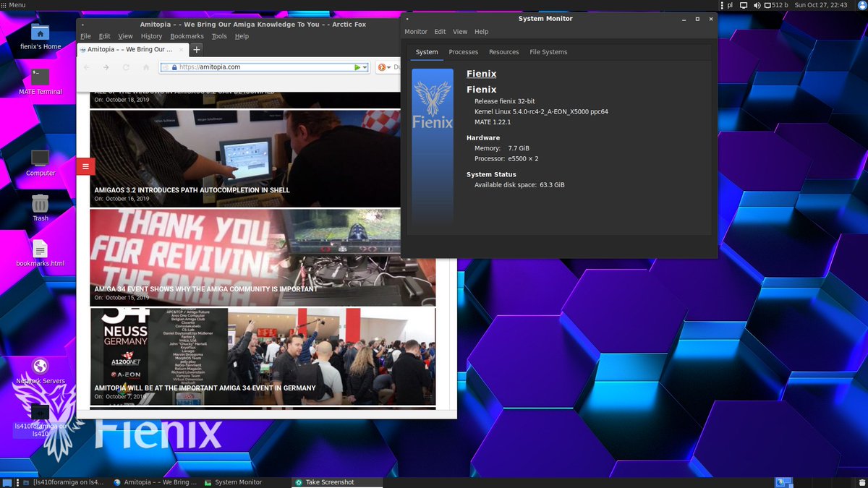The width and height of the screenshot is (868, 488).
Task: Open article 'Amiga 34 event shows why the Amiga community is important'
Action: click(x=205, y=289)
